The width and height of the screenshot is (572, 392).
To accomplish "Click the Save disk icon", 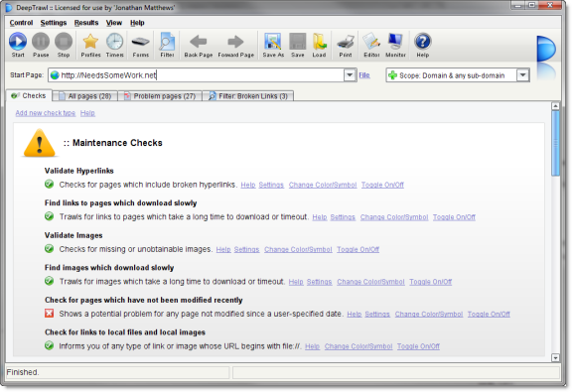I will pos(297,45).
